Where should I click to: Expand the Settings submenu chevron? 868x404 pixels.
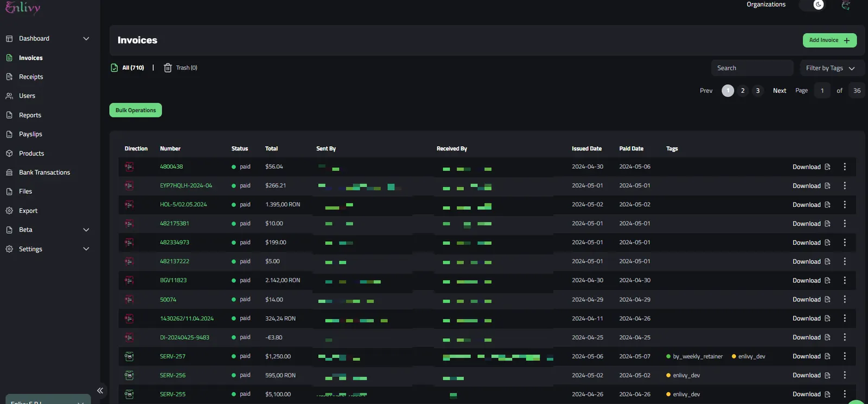(86, 249)
